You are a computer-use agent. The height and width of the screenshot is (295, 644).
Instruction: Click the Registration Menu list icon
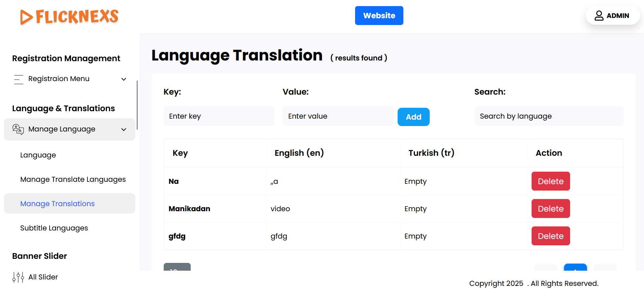19,79
